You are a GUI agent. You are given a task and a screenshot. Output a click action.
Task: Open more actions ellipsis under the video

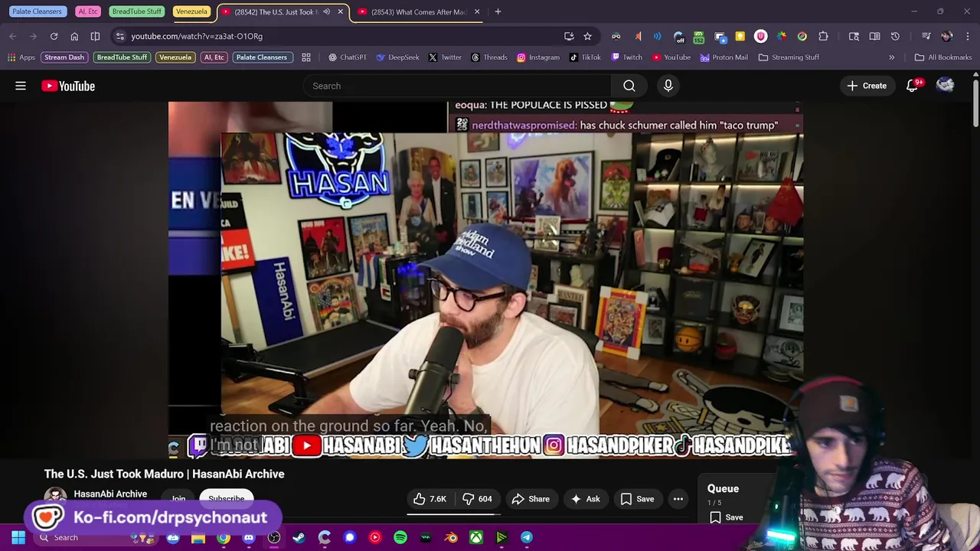tap(678, 499)
